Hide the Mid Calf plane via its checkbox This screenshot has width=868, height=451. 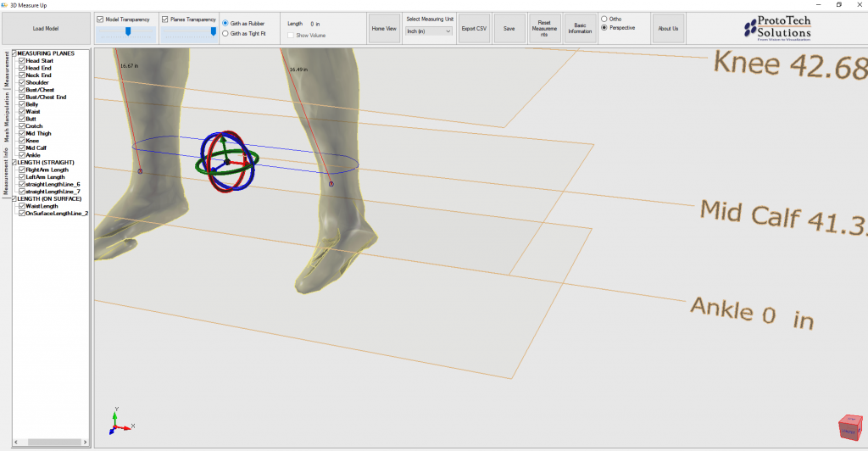pos(22,148)
